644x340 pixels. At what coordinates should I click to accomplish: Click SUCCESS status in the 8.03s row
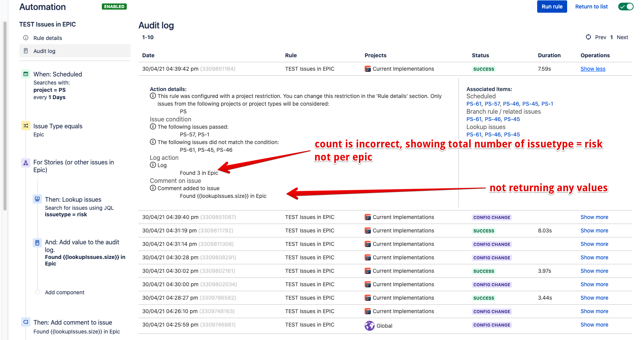click(x=484, y=231)
